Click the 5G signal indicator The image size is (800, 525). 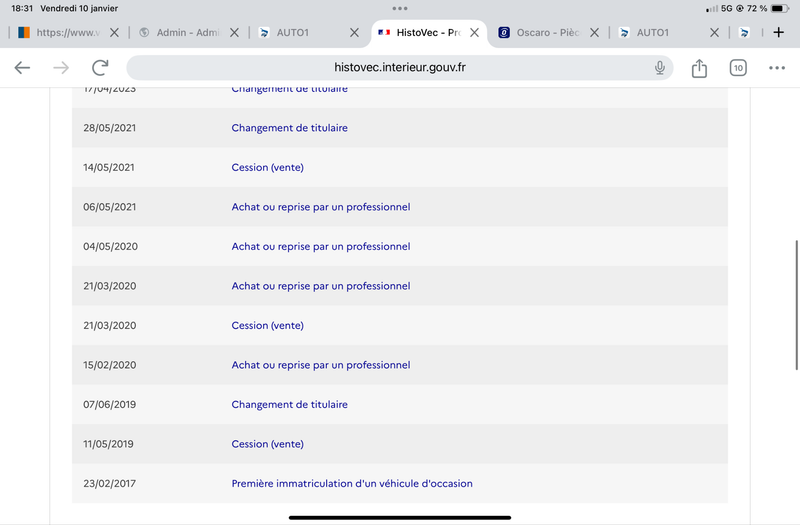[x=727, y=8]
